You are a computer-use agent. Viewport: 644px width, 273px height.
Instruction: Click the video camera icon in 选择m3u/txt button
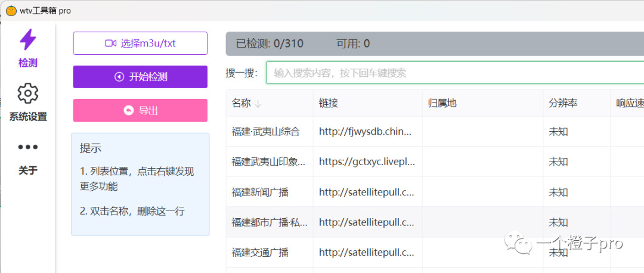(110, 43)
